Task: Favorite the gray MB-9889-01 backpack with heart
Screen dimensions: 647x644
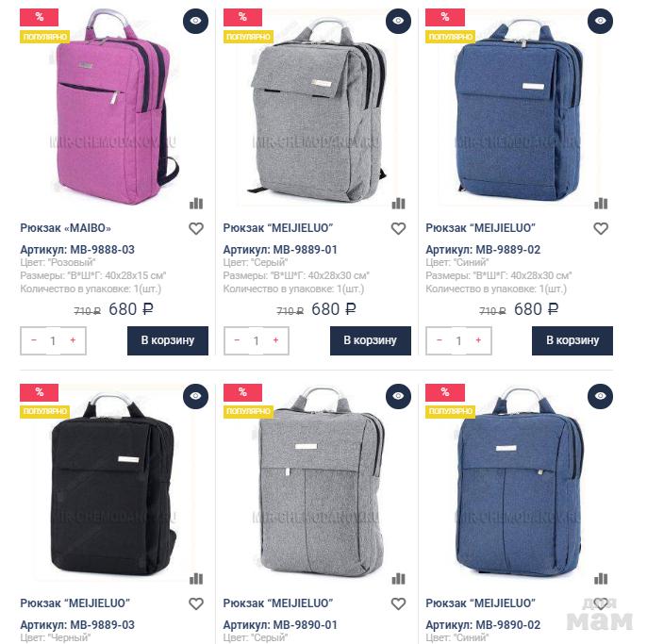Action: point(398,228)
